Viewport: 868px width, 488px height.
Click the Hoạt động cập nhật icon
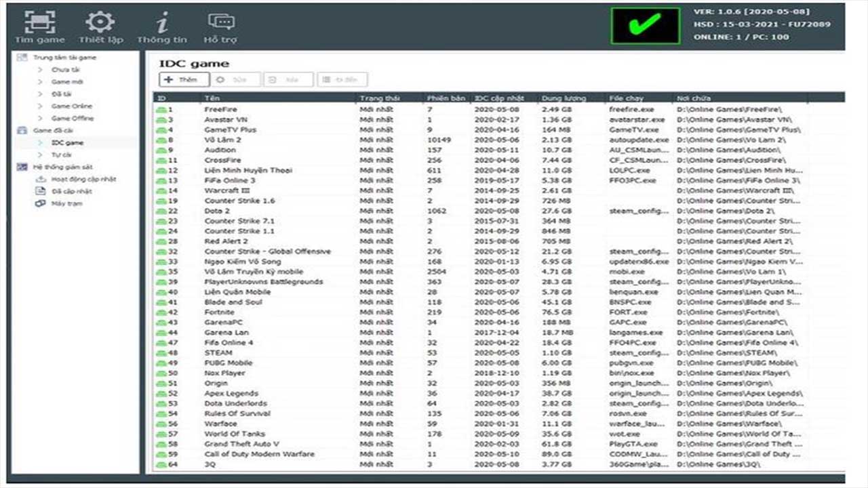click(x=41, y=179)
